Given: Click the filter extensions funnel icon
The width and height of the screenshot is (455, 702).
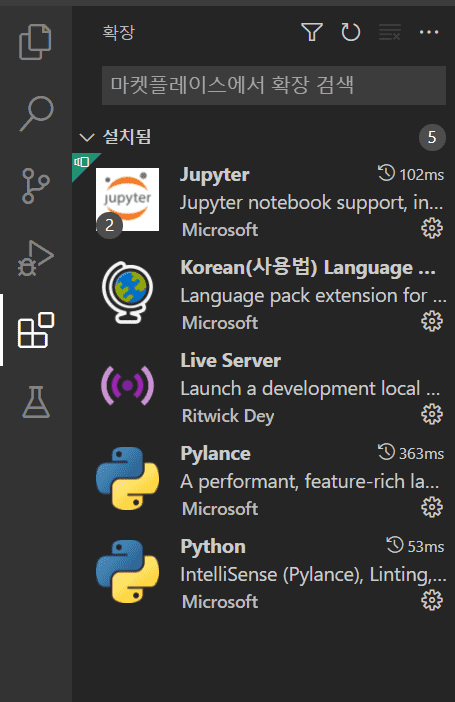Looking at the screenshot, I should tap(312, 32).
